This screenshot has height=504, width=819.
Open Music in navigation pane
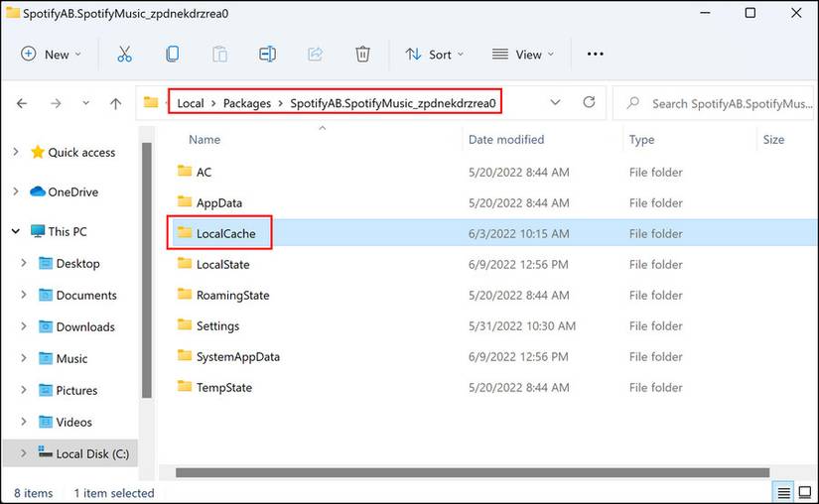71,359
